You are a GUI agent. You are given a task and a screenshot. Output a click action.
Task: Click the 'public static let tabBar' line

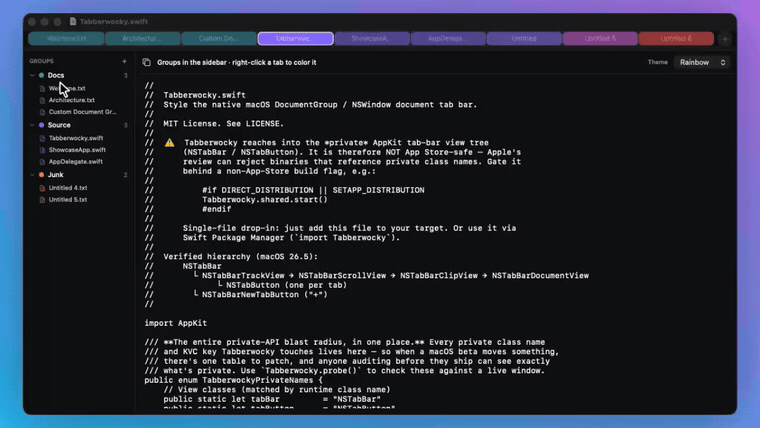coord(272,399)
